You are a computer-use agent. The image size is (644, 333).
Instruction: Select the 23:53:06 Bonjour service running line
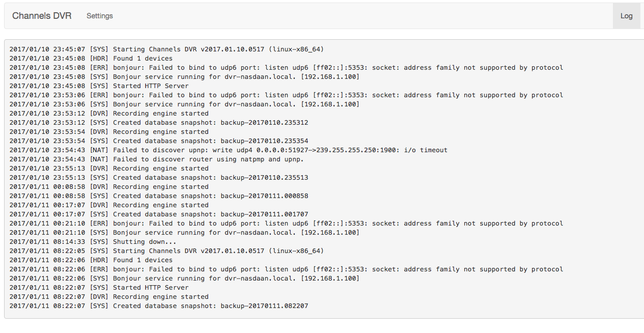point(184,104)
